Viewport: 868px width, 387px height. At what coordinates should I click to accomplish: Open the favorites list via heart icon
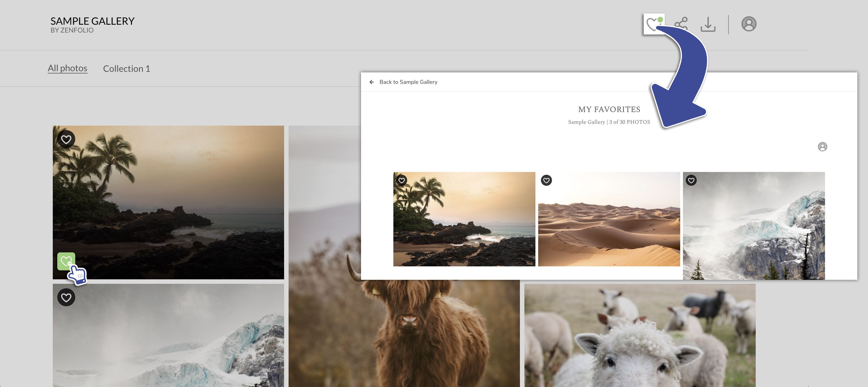pos(654,24)
